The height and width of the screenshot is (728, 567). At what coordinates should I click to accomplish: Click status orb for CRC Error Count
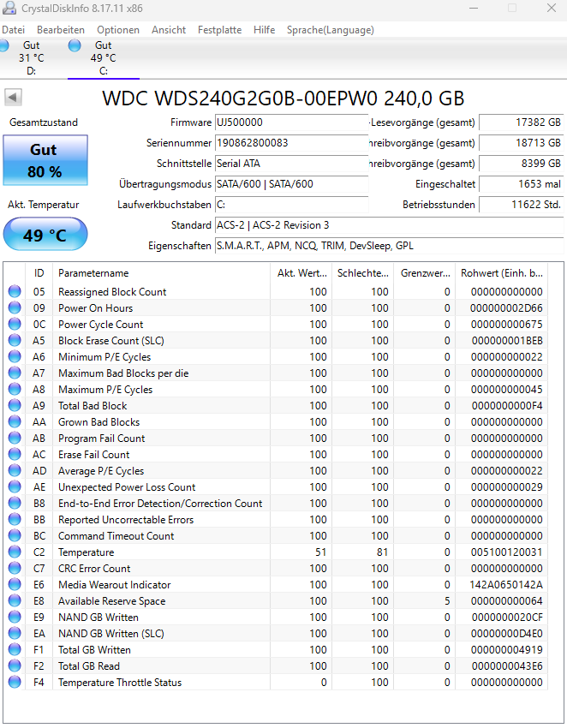[15, 568]
